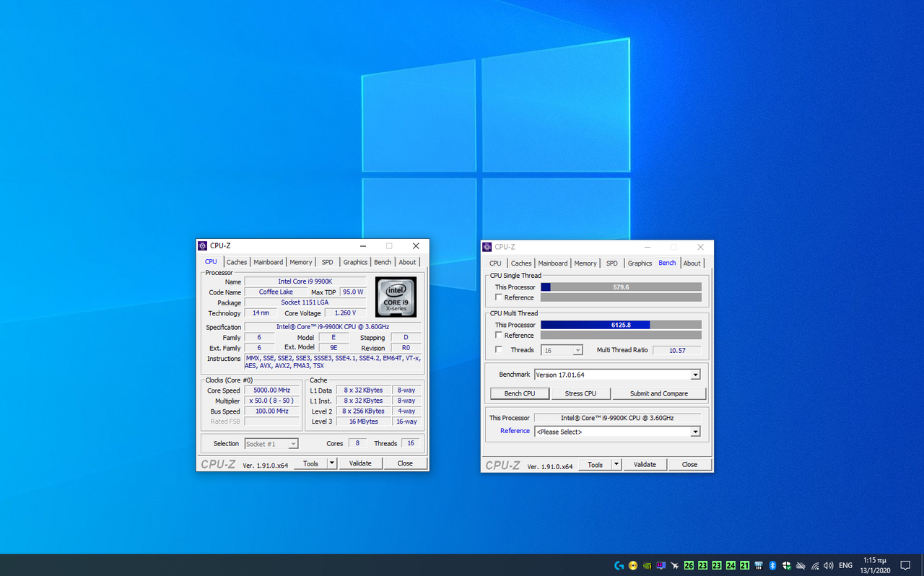Click the Close button in the Bench tab window

(689, 465)
